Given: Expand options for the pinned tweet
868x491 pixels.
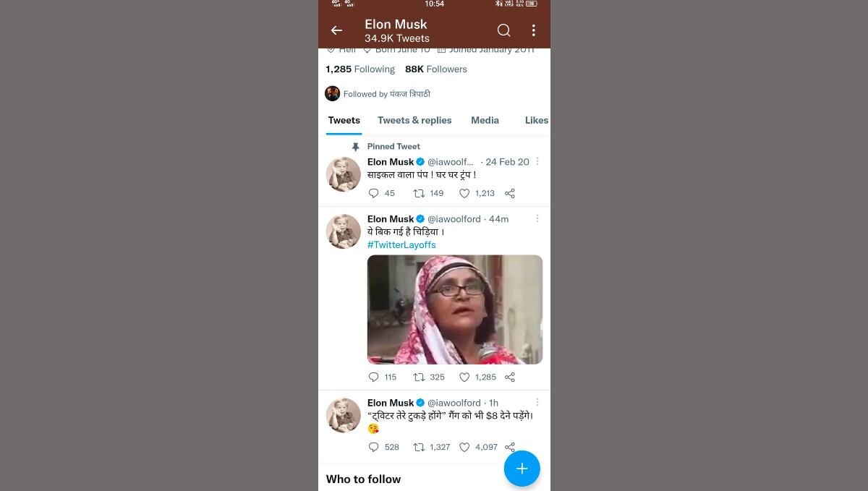Looking at the screenshot, I should (537, 162).
